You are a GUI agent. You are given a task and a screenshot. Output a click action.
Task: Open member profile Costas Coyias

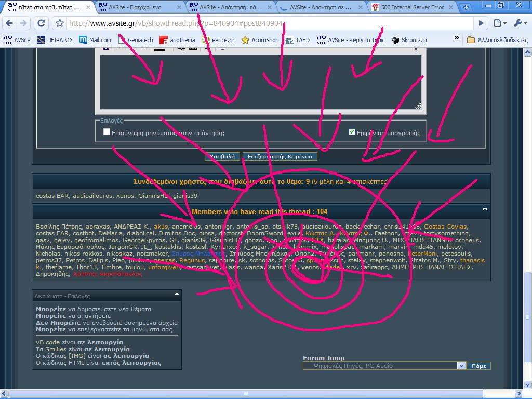pyautogui.click(x=445, y=227)
